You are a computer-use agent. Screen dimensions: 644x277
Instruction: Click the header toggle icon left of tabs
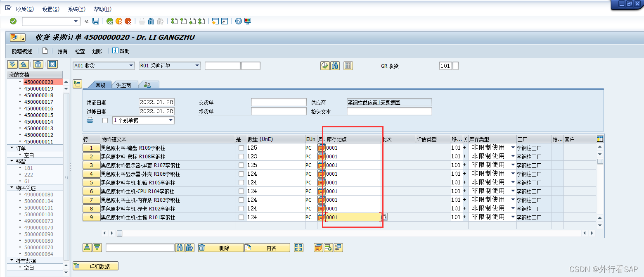(x=77, y=84)
